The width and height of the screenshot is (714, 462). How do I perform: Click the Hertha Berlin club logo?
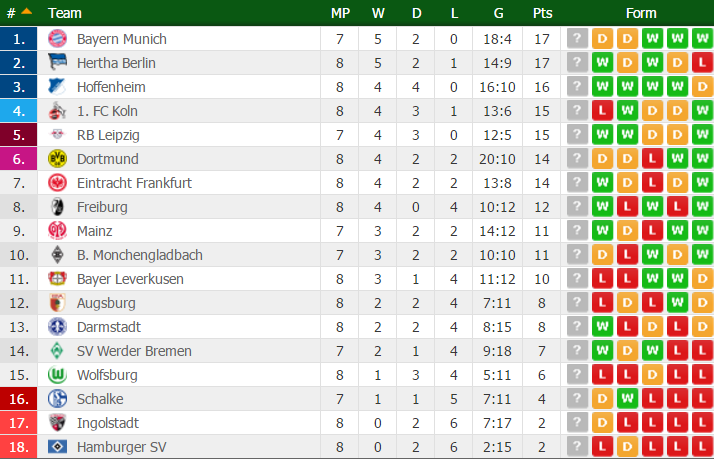click(56, 63)
